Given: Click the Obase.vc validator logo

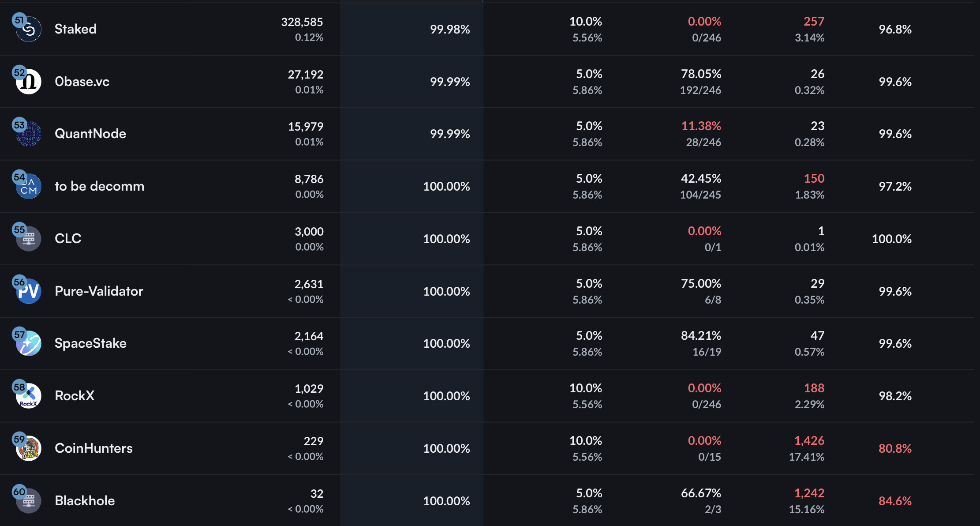Looking at the screenshot, I should (x=29, y=82).
